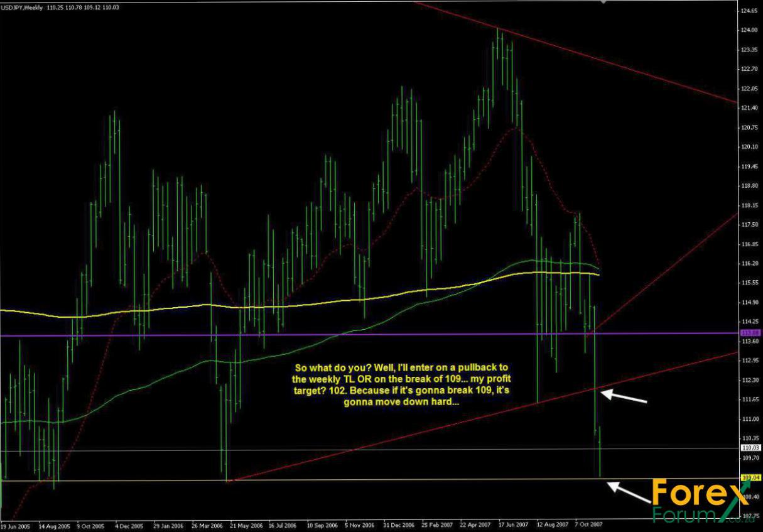
Task: Click the yellow 109.04 price tag
Action: pos(750,478)
